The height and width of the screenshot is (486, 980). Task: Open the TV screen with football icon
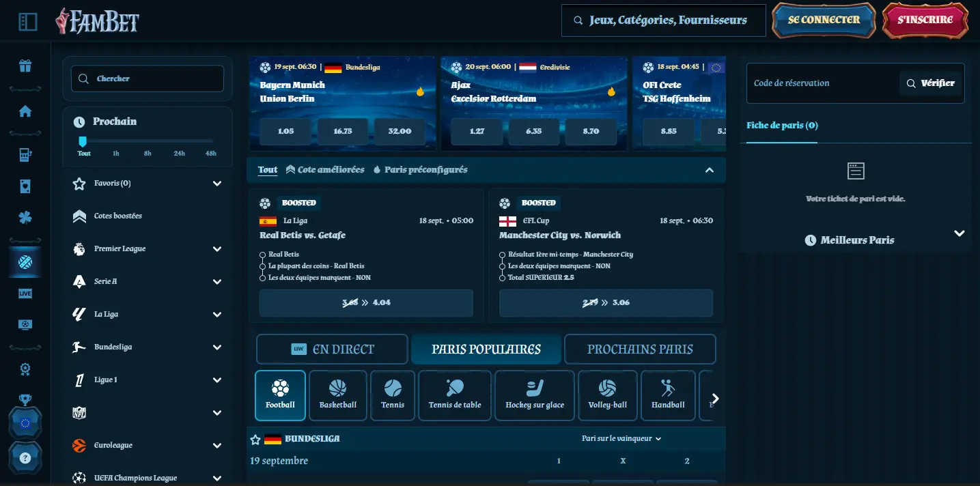click(x=25, y=325)
